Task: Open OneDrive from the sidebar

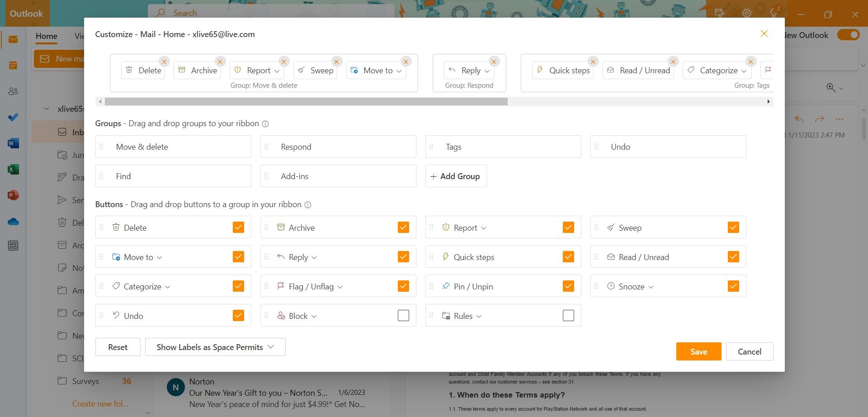Action: [13, 221]
